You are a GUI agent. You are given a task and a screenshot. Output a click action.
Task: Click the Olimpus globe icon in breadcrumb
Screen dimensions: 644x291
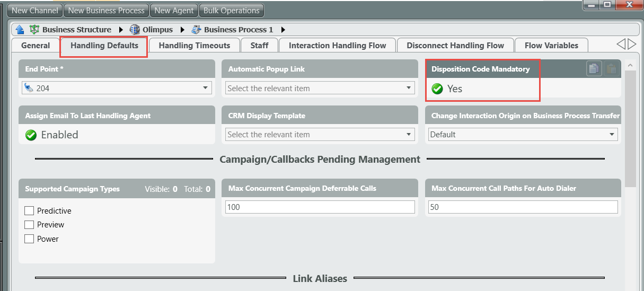(x=135, y=30)
